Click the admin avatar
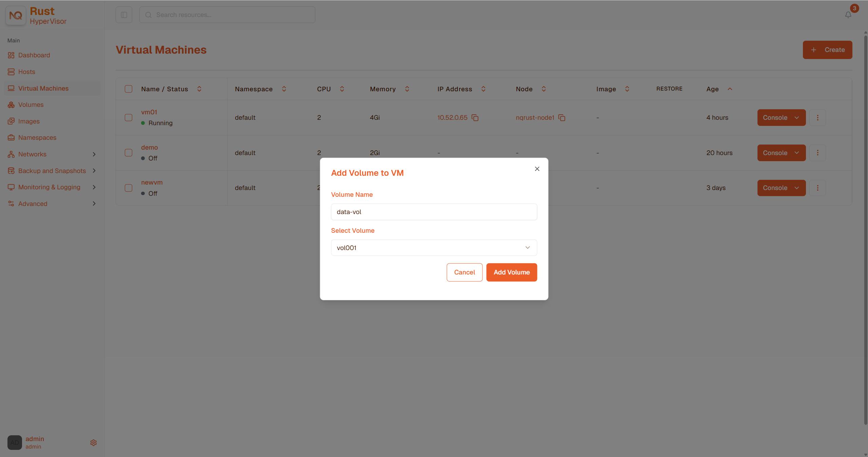The width and height of the screenshot is (868, 457). pos(15,443)
